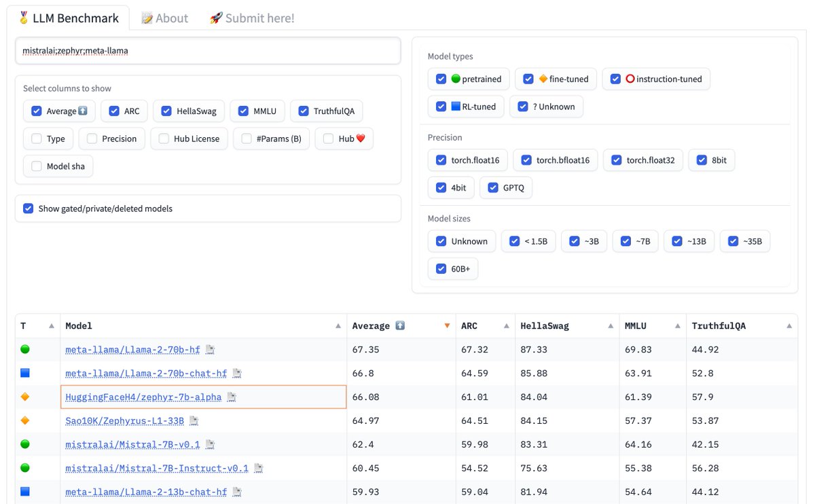Image resolution: width=815 pixels, height=504 pixels.
Task: Toggle the 60B+ model size filter
Action: click(441, 269)
